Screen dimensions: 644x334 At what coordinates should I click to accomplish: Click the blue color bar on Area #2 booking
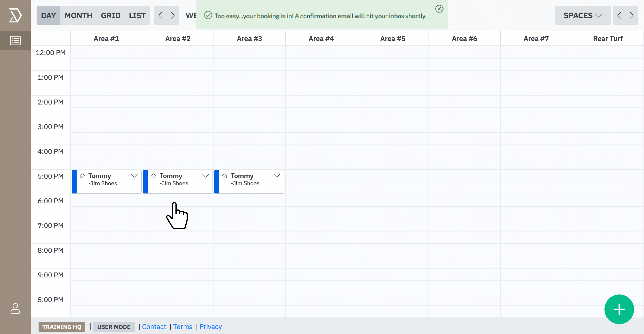(145, 182)
